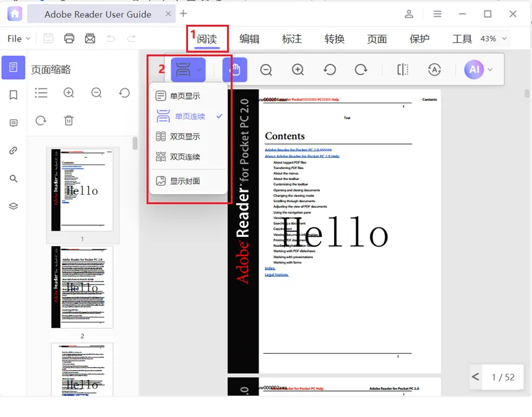Viewport: 532px width, 417px height.
Task: Open the AI assistant button
Action: [474, 69]
